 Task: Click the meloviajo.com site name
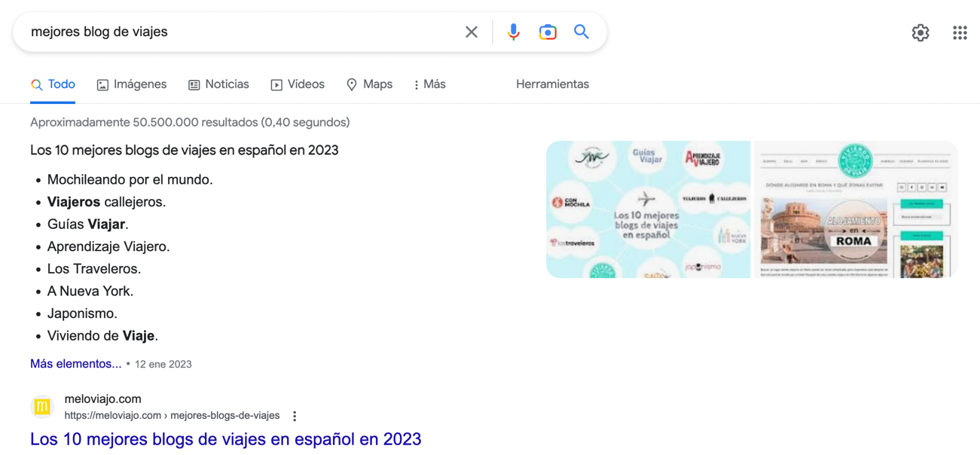(x=102, y=399)
